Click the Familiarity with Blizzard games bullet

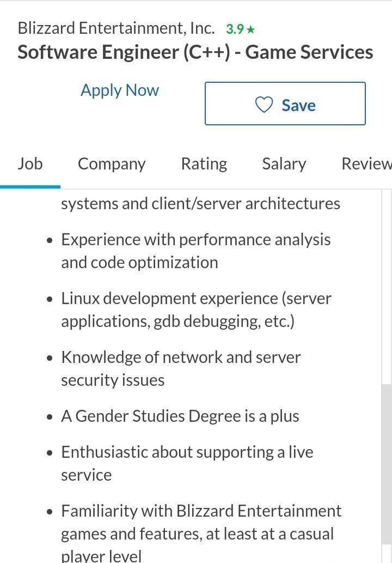tap(201, 533)
